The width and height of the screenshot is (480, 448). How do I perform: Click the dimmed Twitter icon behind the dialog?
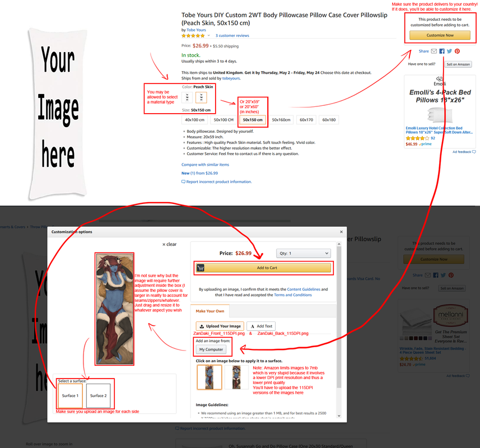pos(443,275)
